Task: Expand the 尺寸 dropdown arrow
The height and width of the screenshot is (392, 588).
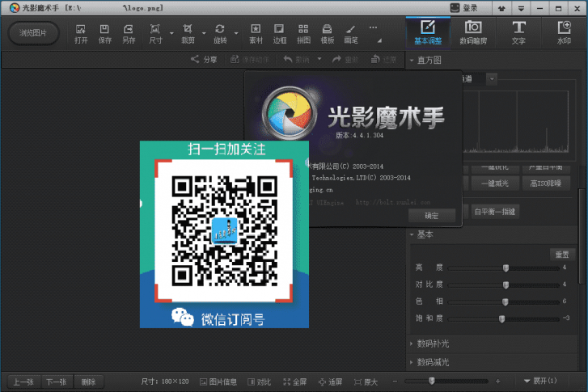Action: point(171,33)
